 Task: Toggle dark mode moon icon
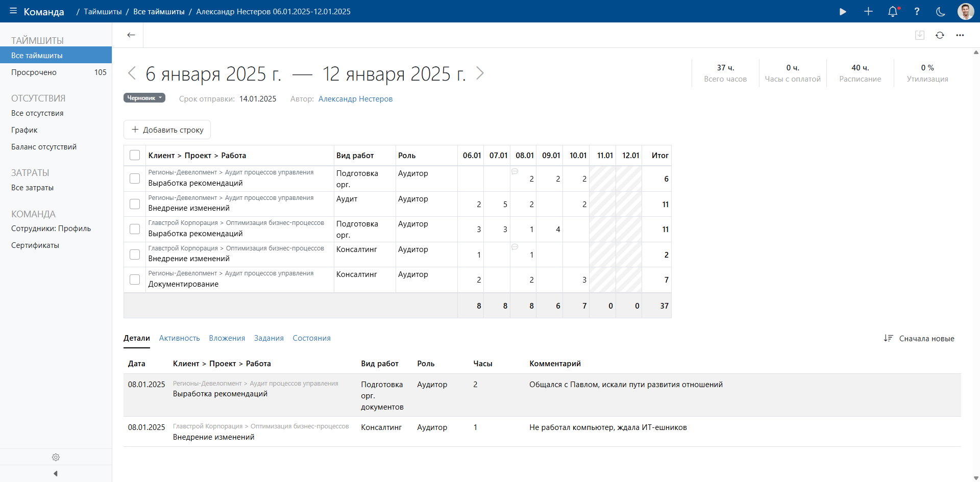point(940,11)
